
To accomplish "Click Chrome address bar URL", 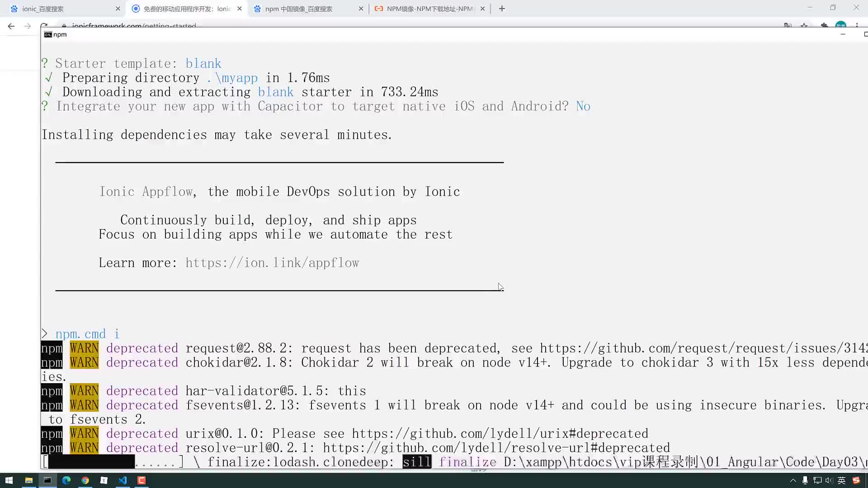I will coord(134,26).
